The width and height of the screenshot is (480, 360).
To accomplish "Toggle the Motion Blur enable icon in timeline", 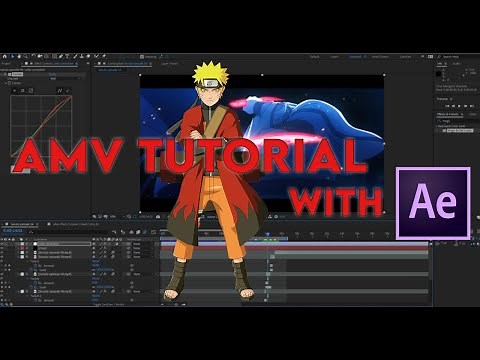I will [145, 232].
